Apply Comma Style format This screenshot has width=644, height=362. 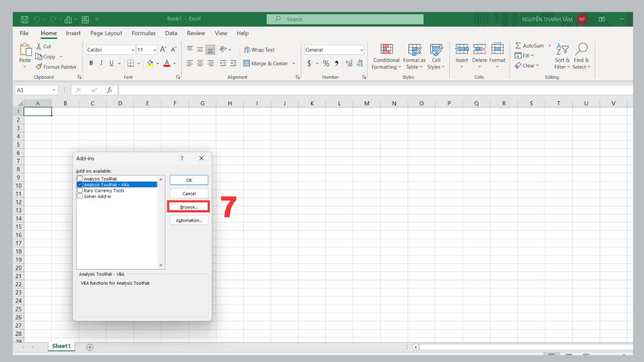click(x=336, y=63)
